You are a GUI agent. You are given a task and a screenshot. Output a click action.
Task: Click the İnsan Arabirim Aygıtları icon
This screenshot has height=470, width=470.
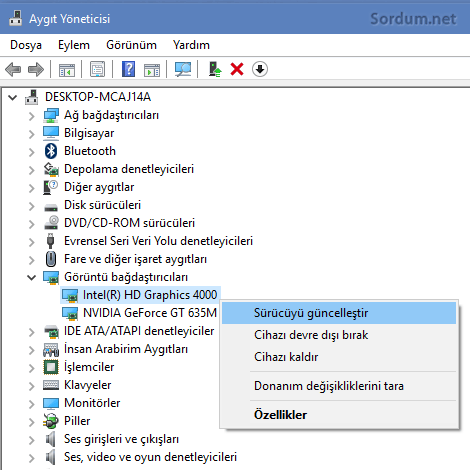51,349
